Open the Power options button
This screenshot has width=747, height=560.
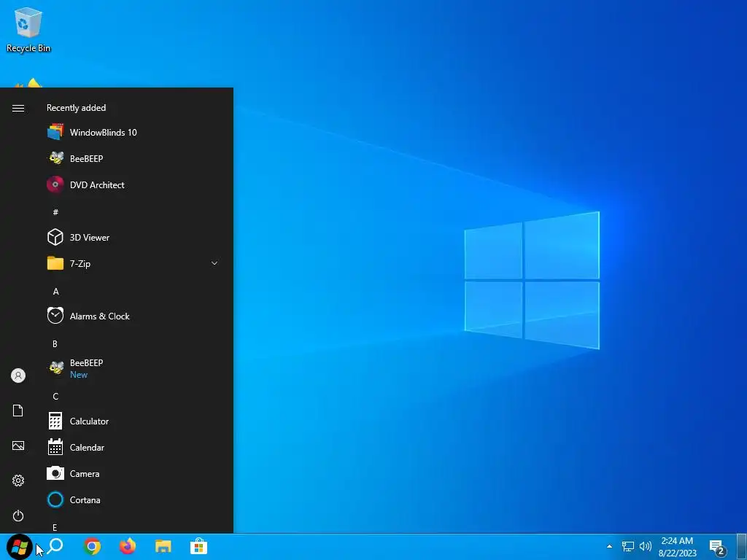pos(18,516)
